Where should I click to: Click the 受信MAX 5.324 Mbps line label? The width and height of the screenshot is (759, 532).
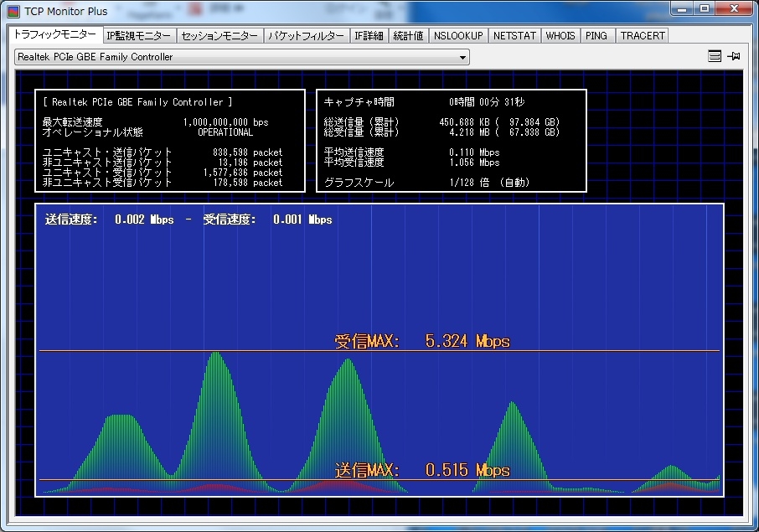click(421, 341)
